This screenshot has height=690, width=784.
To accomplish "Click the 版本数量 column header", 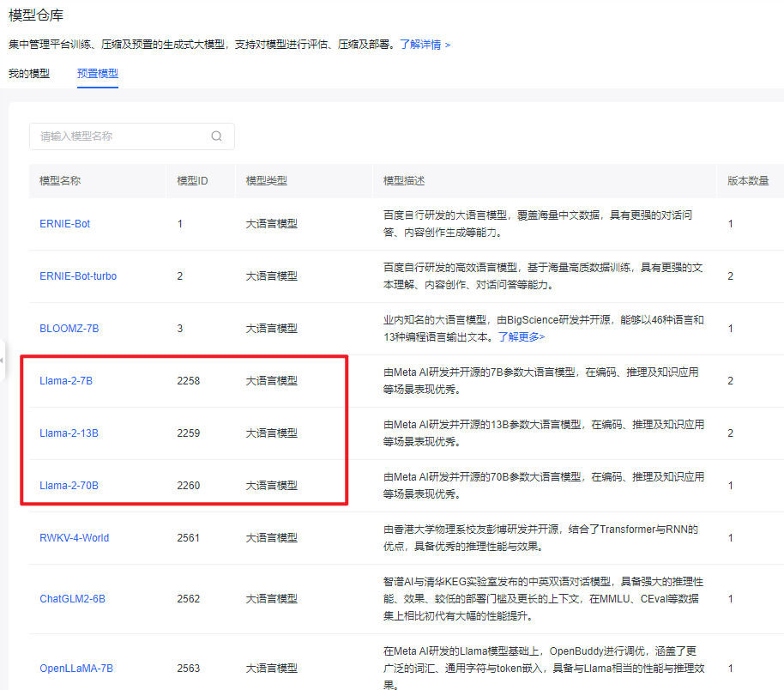I will point(748,180).
